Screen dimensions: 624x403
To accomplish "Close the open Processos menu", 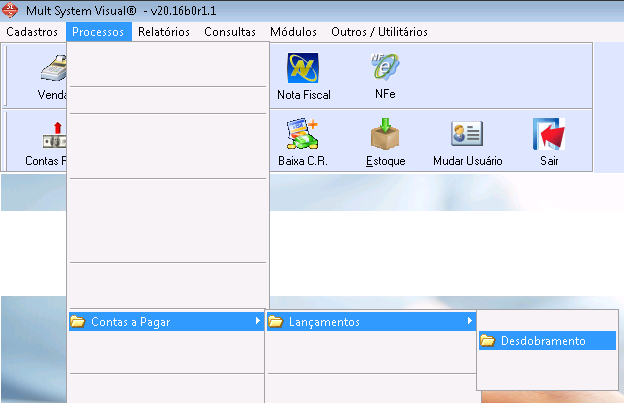I will 99,32.
